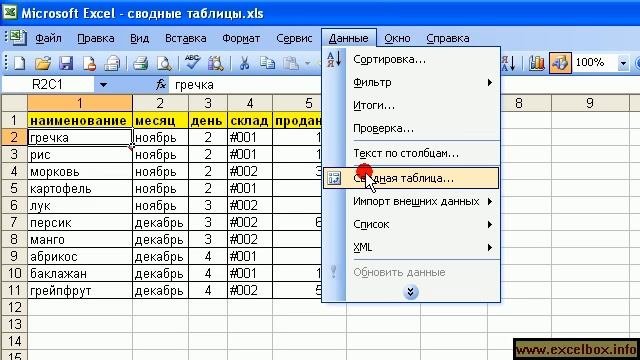This screenshot has width=640, height=360.
Task: Save the workbook with the floppy icon
Action: [x=66, y=63]
